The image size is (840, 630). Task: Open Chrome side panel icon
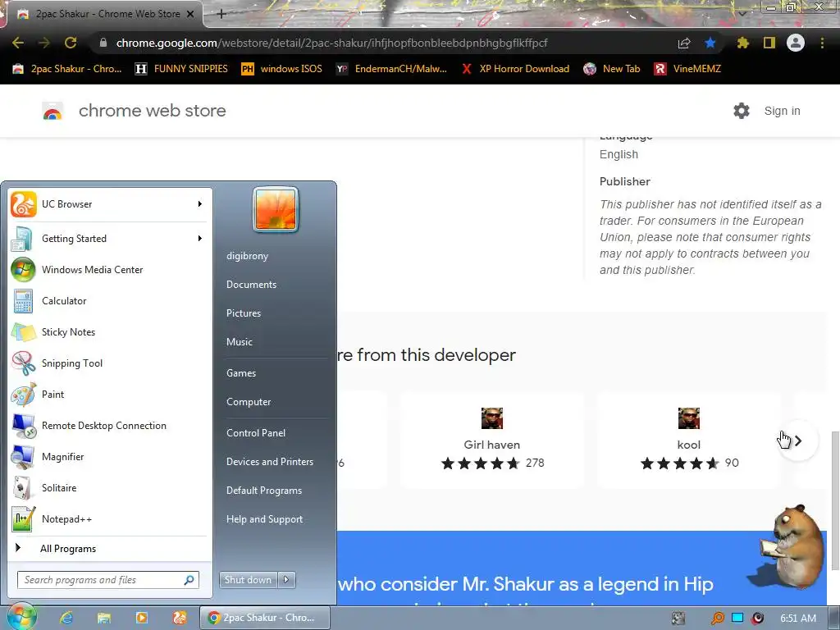(x=769, y=43)
